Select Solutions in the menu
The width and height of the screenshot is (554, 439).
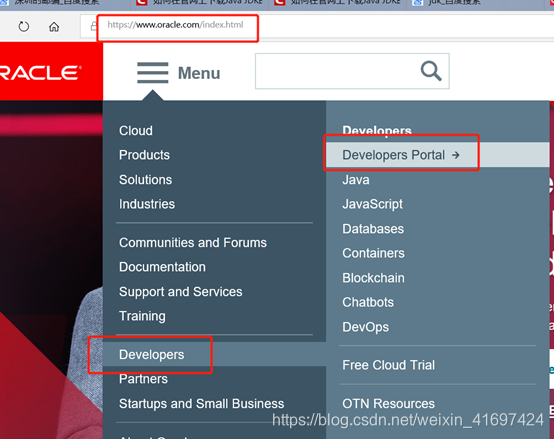pyautogui.click(x=145, y=180)
